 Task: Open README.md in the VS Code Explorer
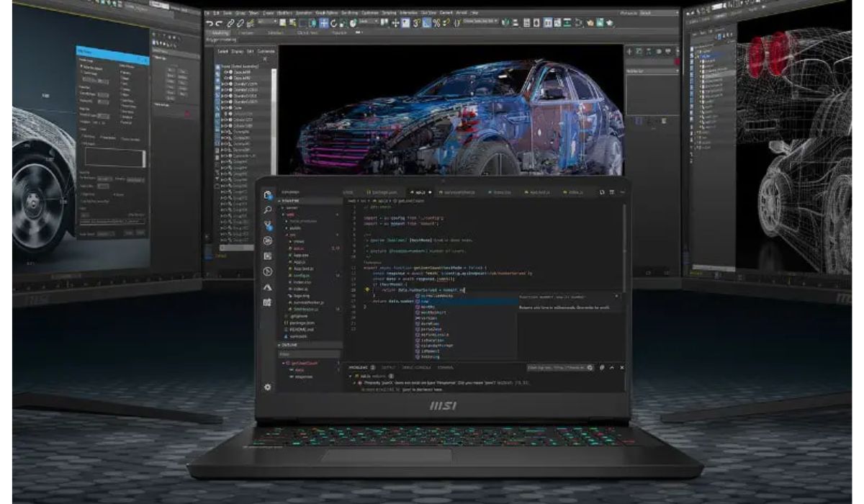point(301,329)
